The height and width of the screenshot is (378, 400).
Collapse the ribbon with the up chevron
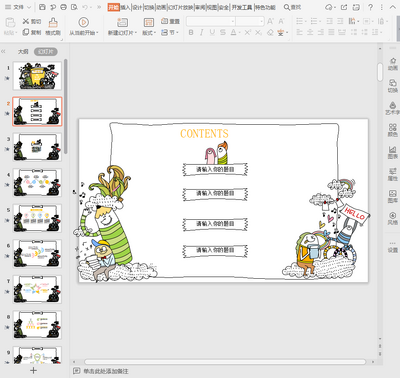pos(393,7)
